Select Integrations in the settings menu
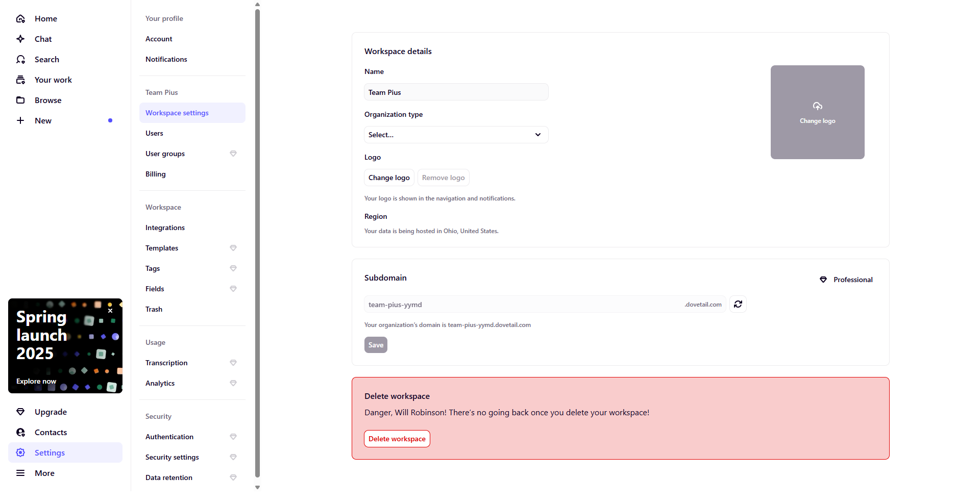 click(x=165, y=228)
